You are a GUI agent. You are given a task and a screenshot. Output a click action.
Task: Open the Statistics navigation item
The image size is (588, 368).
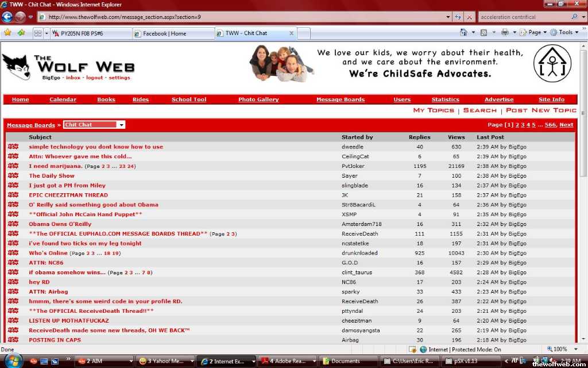[x=445, y=99]
